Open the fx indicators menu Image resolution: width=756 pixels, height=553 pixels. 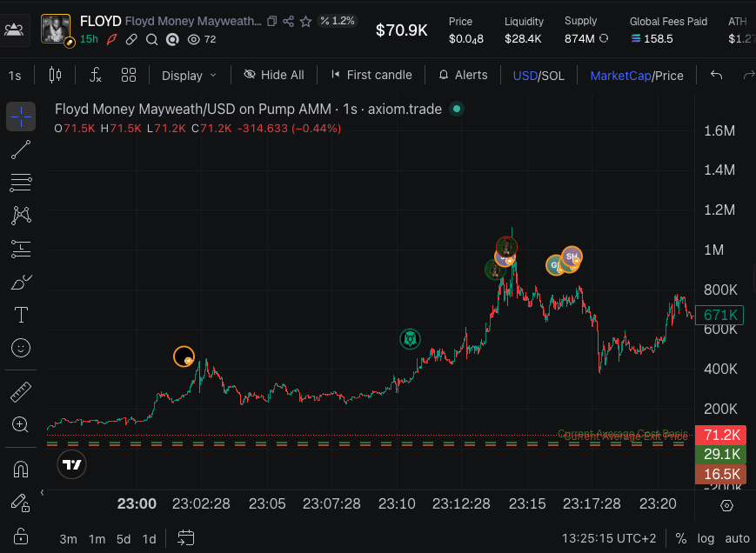[x=96, y=75]
